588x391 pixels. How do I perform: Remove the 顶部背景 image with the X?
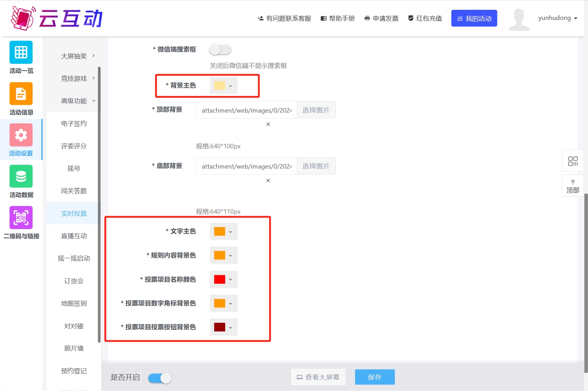click(x=268, y=124)
